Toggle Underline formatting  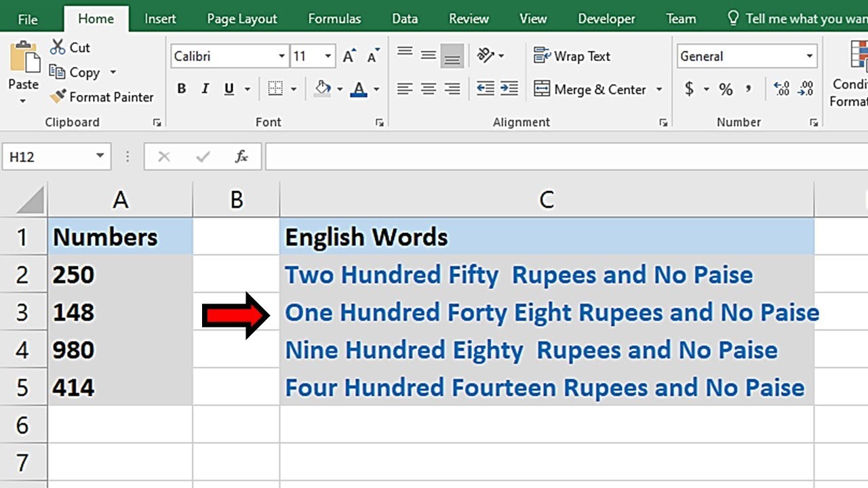point(229,89)
